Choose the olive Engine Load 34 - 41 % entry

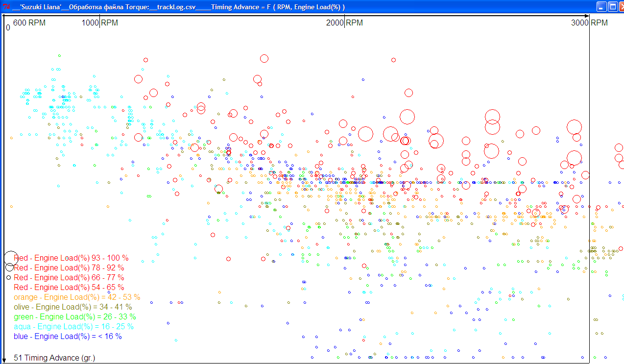point(73,307)
